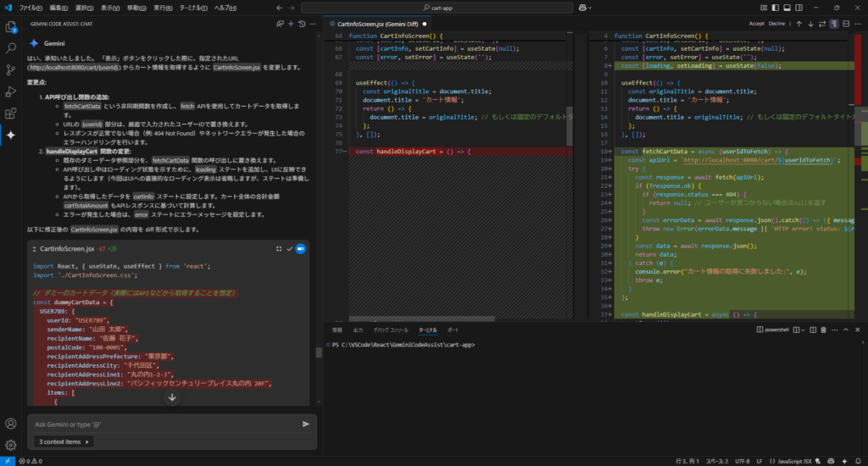Image resolution: width=868 pixels, height=466 pixels.
Task: Open Gemini chat panel more actions menu
Action: pos(313,24)
